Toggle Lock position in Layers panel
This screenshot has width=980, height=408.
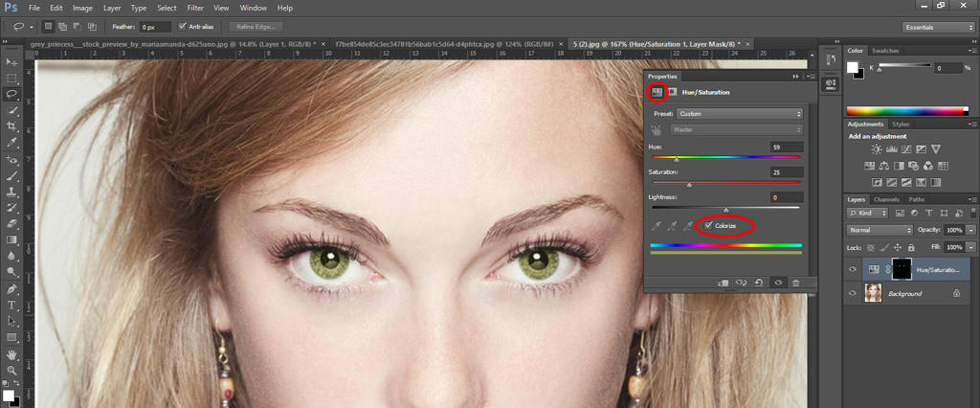(x=898, y=248)
